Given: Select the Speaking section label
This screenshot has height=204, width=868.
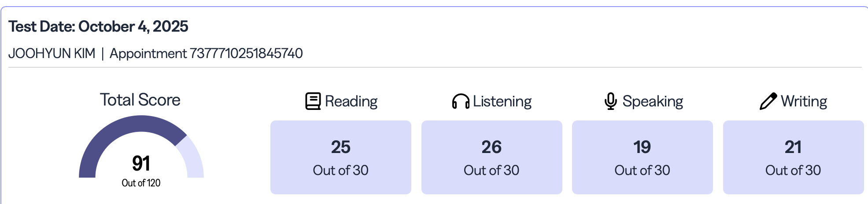Looking at the screenshot, I should pos(653,102).
